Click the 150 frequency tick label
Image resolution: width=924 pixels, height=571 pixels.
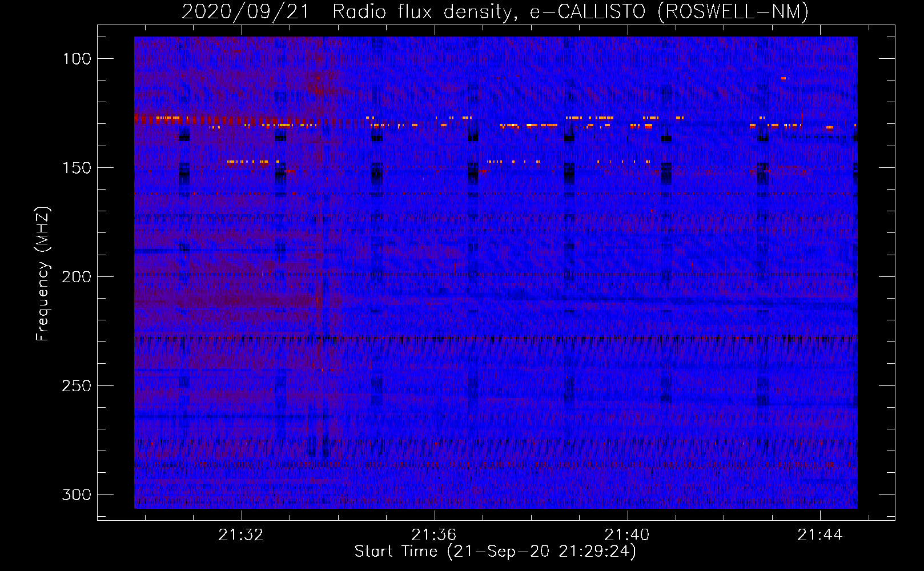pos(77,168)
